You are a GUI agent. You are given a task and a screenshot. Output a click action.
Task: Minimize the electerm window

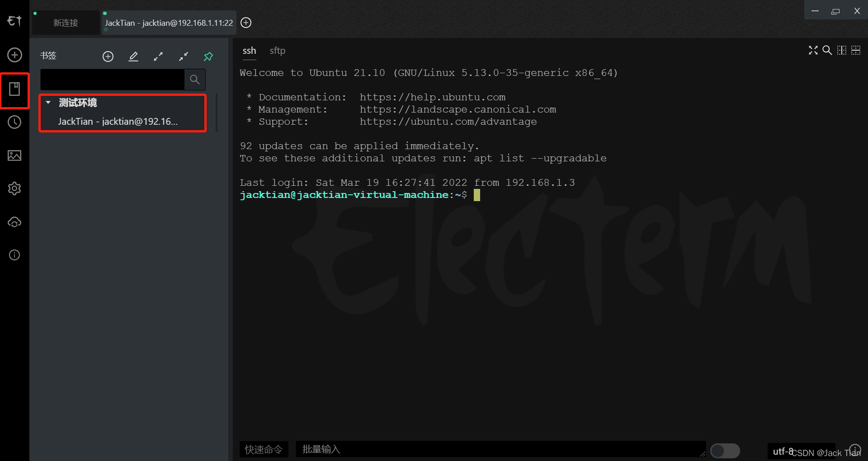click(815, 11)
